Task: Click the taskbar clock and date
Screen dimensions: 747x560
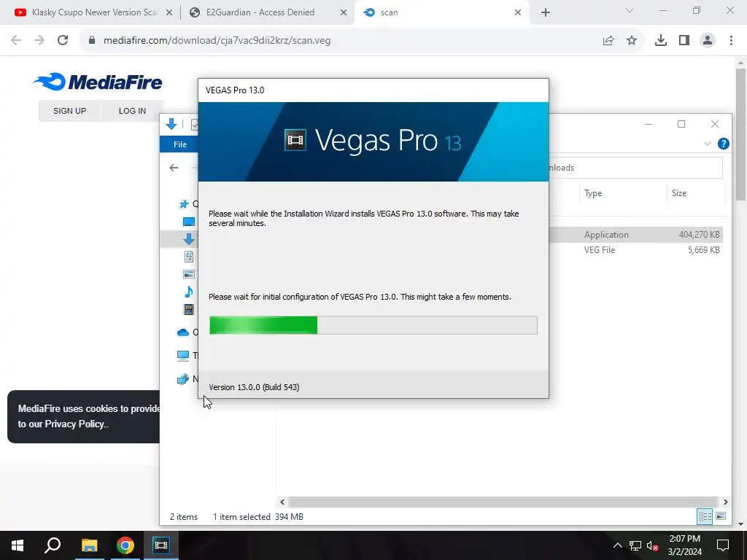Action: (685, 545)
